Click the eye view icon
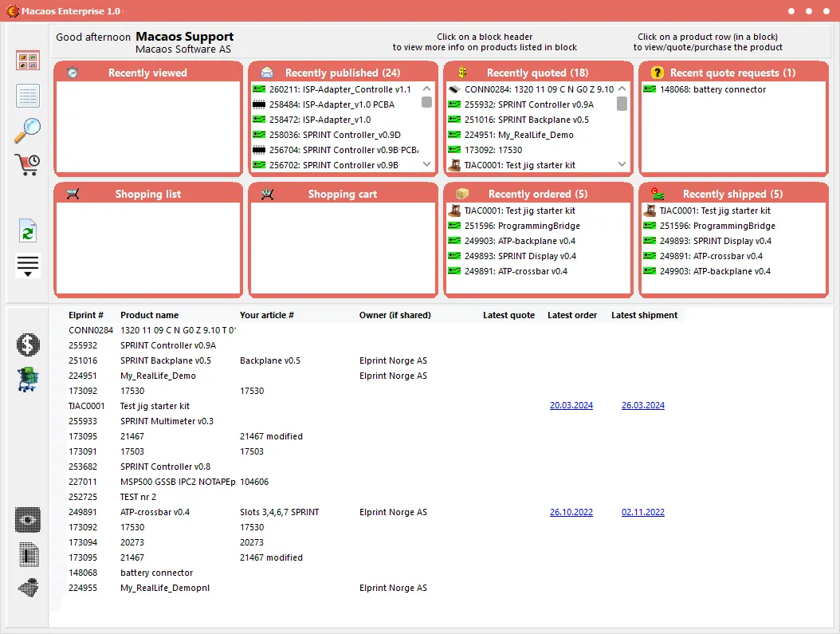The width and height of the screenshot is (840, 634). [x=28, y=520]
